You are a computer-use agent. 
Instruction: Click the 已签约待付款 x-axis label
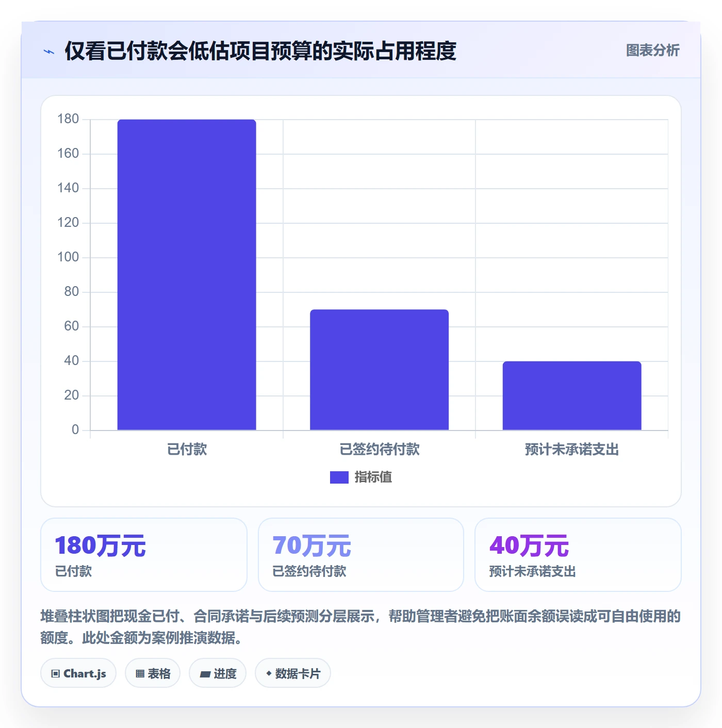pyautogui.click(x=380, y=449)
